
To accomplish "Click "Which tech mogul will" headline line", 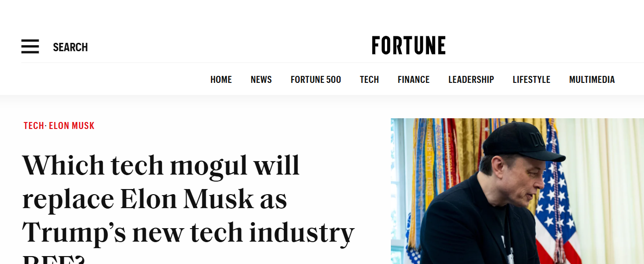I will coord(161,165).
